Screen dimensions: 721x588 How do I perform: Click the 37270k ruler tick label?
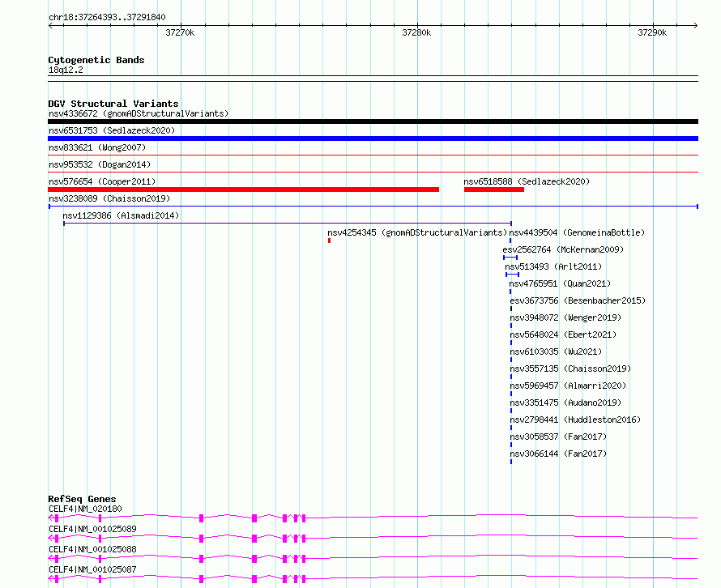(180, 32)
